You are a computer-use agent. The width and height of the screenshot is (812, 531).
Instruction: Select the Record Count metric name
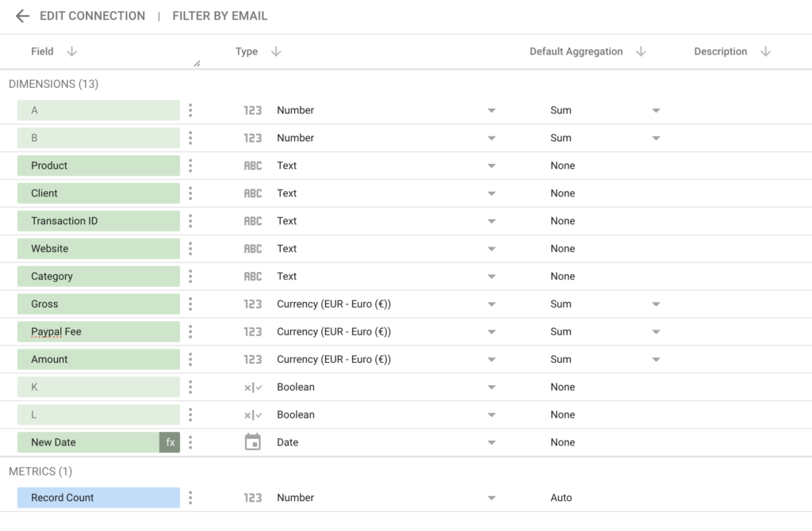click(x=98, y=497)
